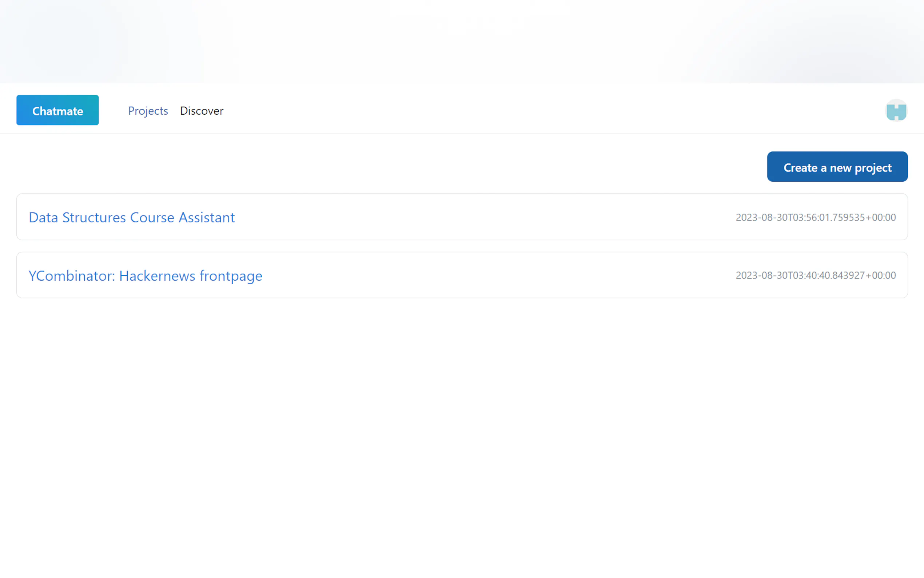Screen dimensions: 924x578
Task: Go to the Discover nav item
Action: 201,111
